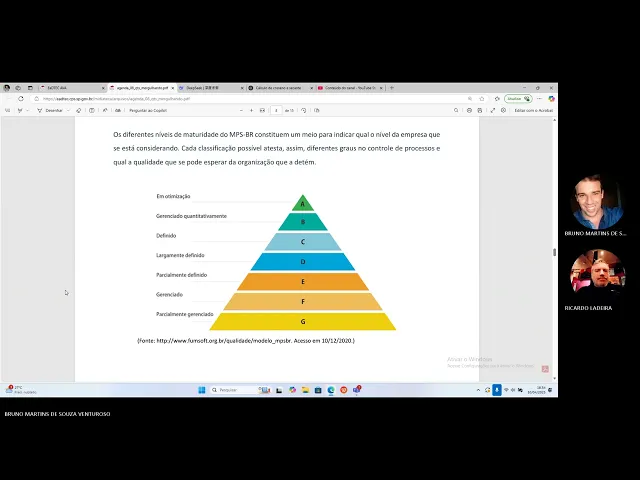Show hidden system tray icons chevron

[478, 390]
